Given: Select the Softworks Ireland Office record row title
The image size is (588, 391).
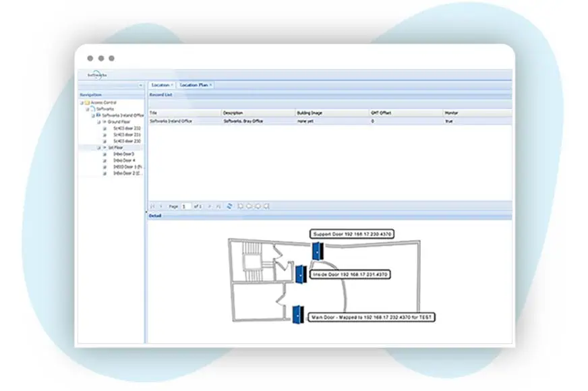Looking at the screenshot, I should 171,121.
